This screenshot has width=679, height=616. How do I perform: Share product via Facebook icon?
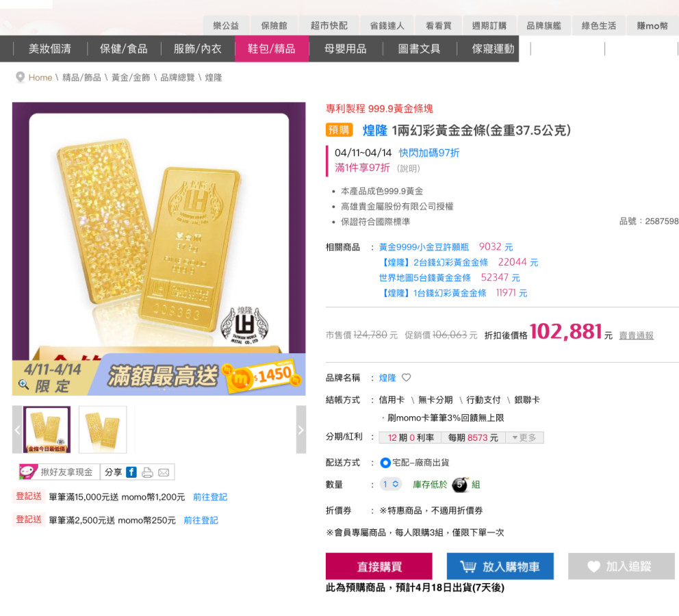pyautogui.click(x=131, y=472)
